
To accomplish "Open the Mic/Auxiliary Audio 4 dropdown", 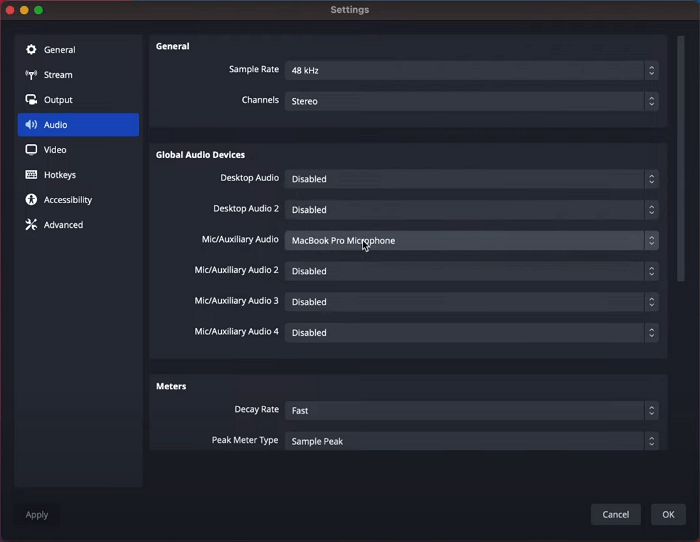I will [x=471, y=333].
